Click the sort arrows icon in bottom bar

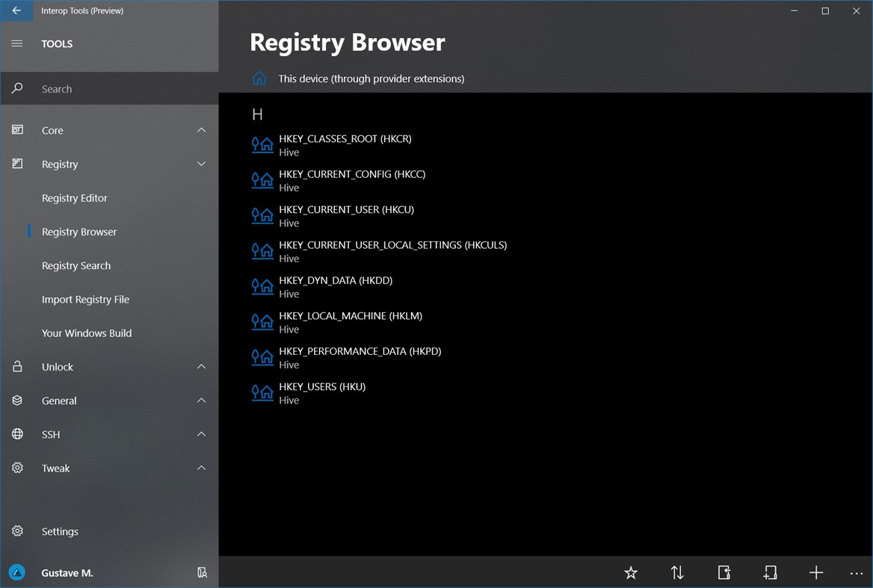click(x=677, y=572)
